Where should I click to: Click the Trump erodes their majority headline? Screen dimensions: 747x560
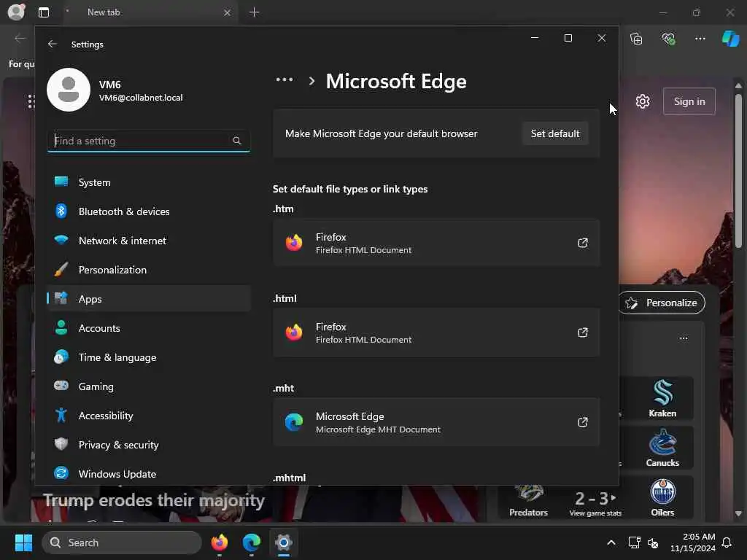point(154,500)
